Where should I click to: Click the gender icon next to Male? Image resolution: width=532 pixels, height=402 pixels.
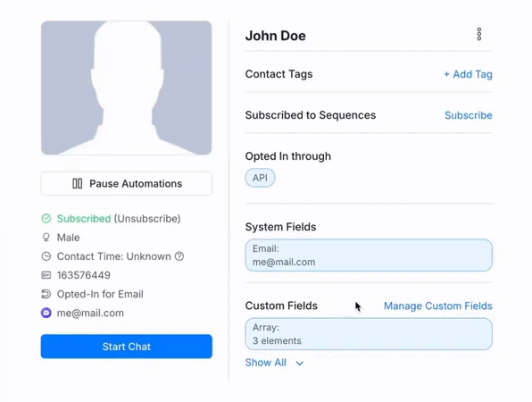tap(46, 238)
